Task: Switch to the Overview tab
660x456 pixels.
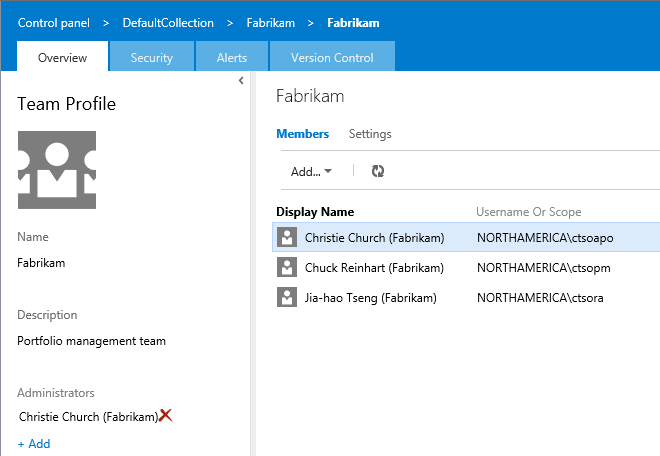Action: click(x=62, y=57)
